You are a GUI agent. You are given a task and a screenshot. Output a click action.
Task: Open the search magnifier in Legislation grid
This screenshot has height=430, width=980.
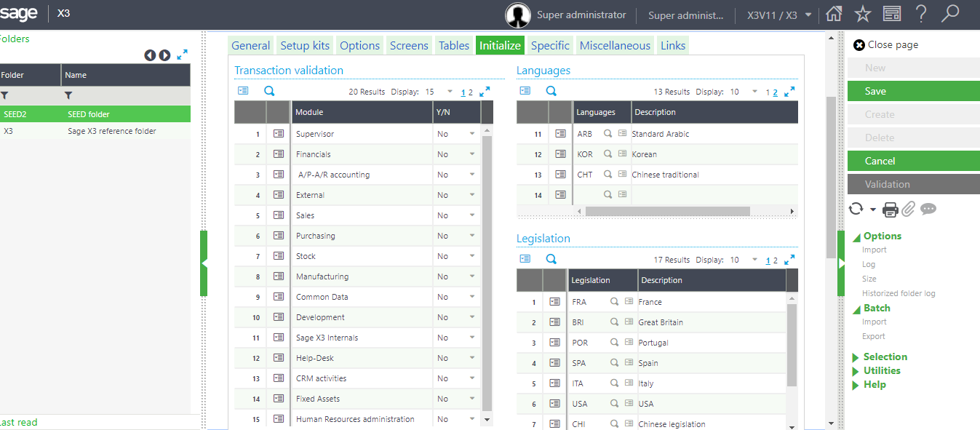click(551, 258)
